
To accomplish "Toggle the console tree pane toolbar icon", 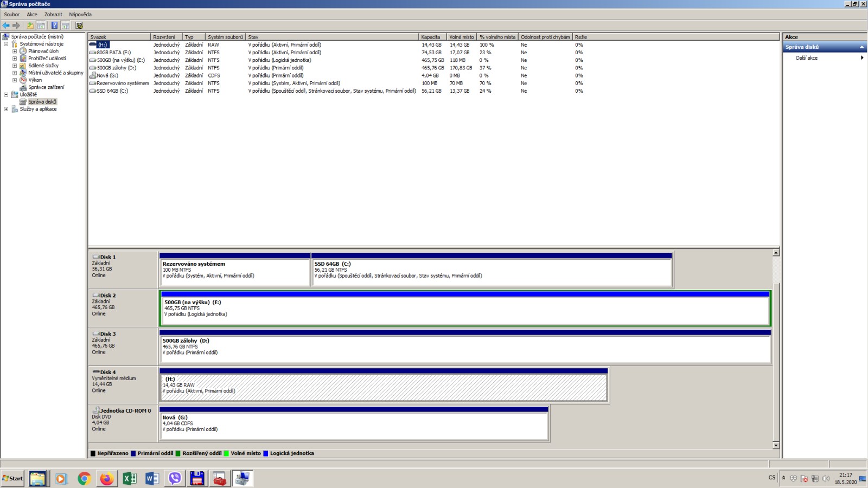I will click(x=41, y=25).
